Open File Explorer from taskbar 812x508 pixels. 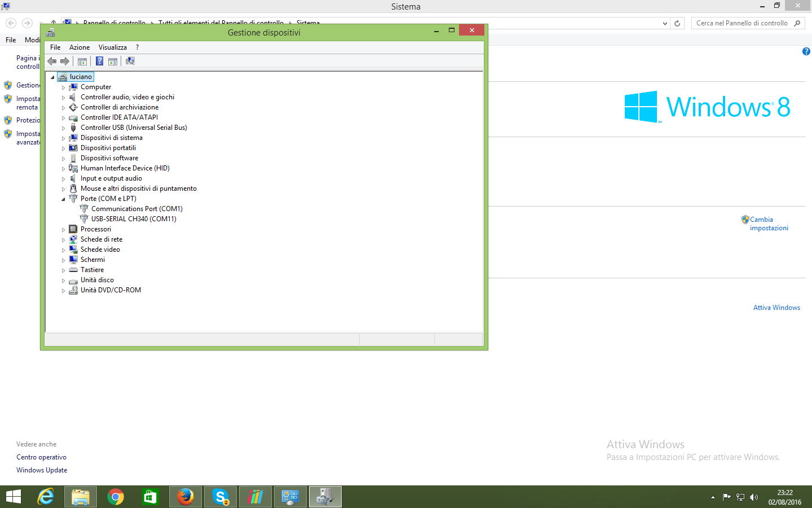tap(81, 497)
